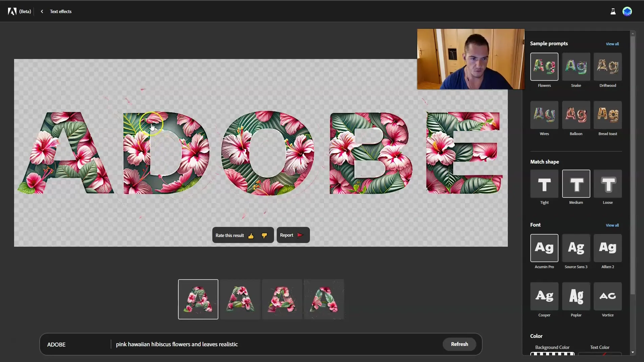The height and width of the screenshot is (362, 644).
Task: Select the Snake sample prompt icon
Action: pyautogui.click(x=576, y=66)
